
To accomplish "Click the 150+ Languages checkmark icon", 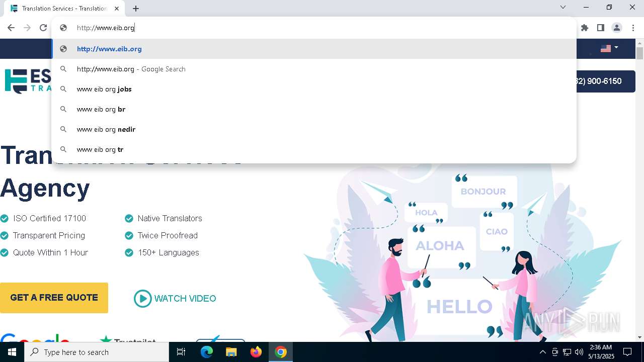I will click(129, 252).
